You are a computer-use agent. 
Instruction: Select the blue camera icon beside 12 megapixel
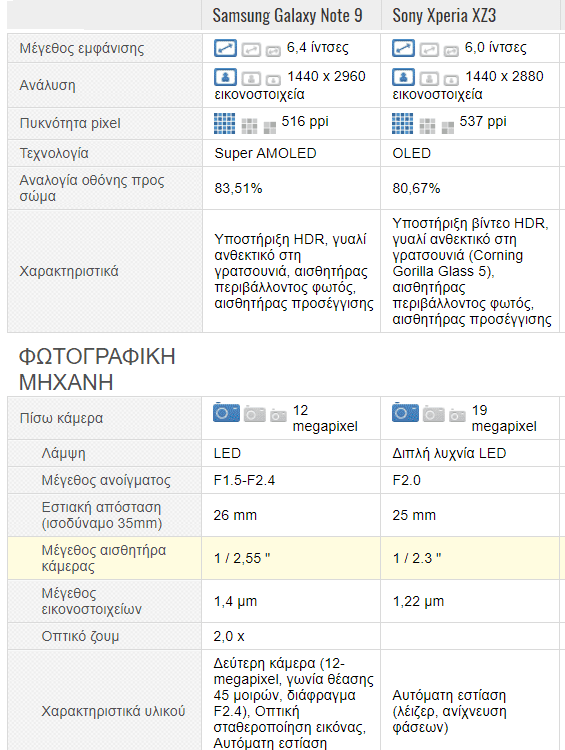tap(226, 412)
